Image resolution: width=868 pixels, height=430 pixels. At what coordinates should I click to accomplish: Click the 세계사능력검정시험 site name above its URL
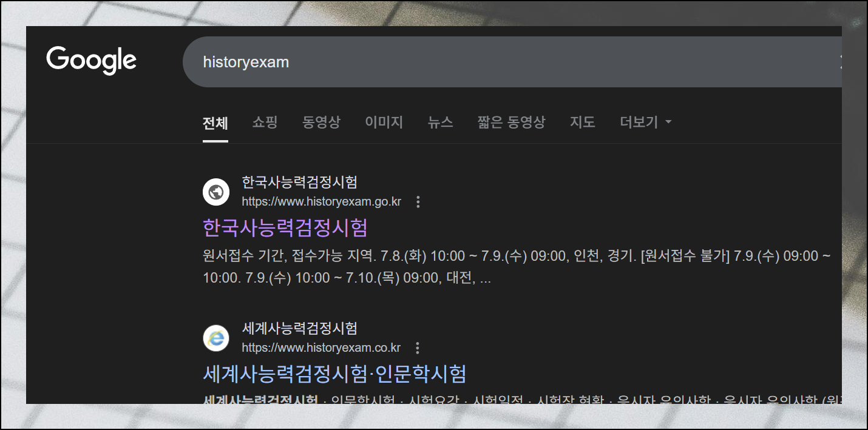click(300, 329)
